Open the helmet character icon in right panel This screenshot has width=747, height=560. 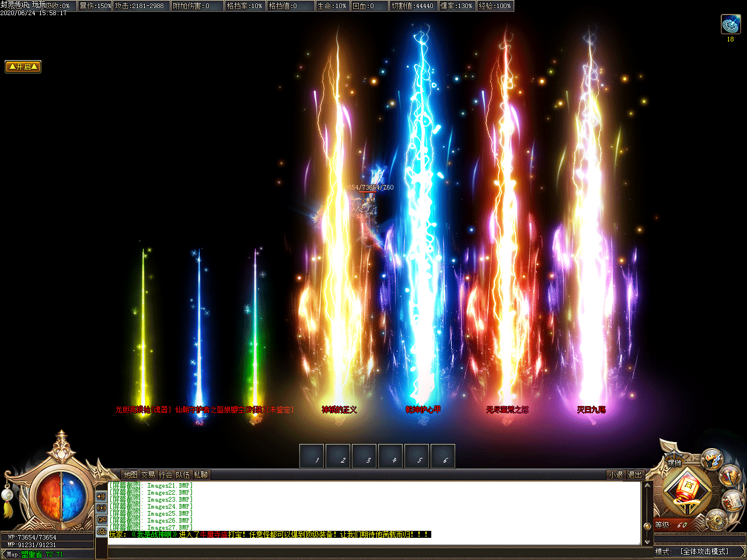pyautogui.click(x=712, y=459)
